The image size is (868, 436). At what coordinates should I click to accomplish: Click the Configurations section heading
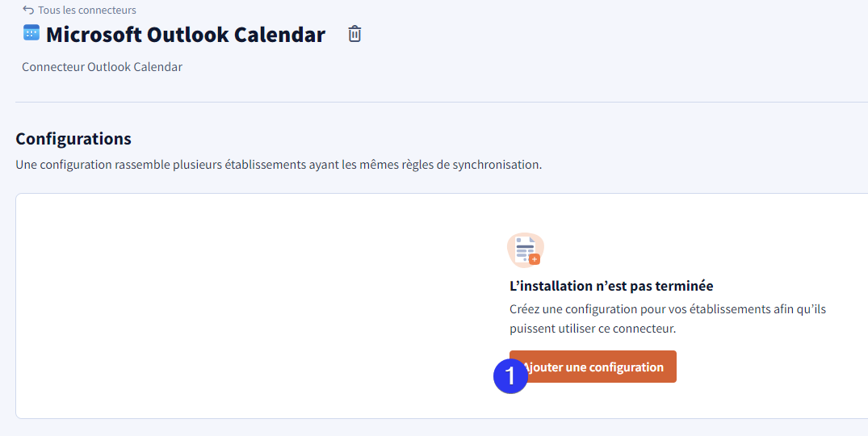coord(73,138)
